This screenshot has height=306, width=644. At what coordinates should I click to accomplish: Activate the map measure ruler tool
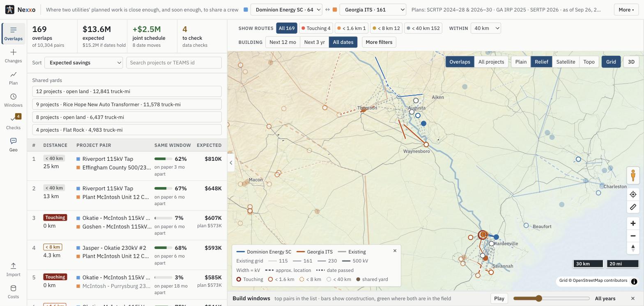point(633,207)
